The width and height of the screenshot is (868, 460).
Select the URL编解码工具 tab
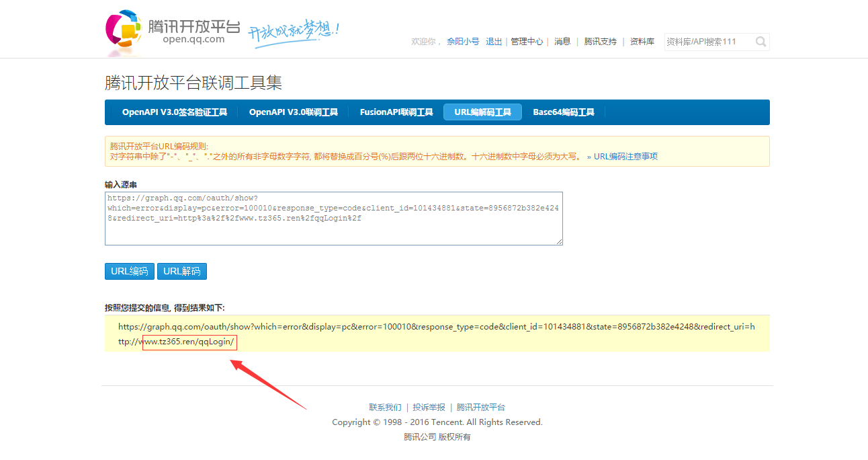(482, 112)
